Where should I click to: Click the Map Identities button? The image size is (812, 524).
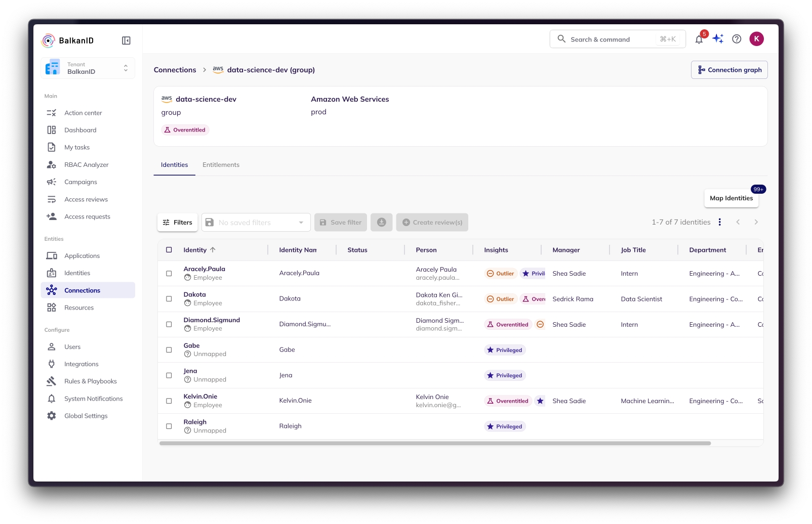731,198
